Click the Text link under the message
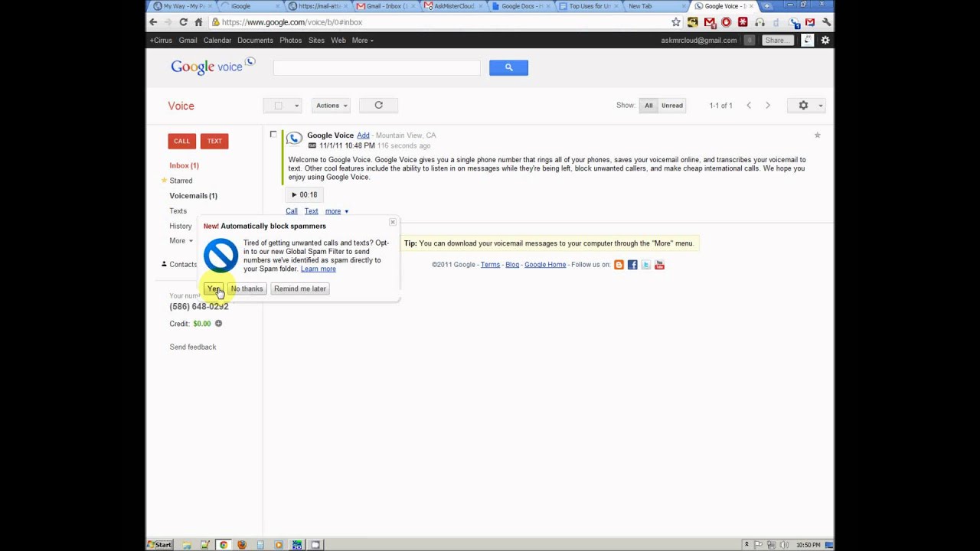 pyautogui.click(x=311, y=211)
